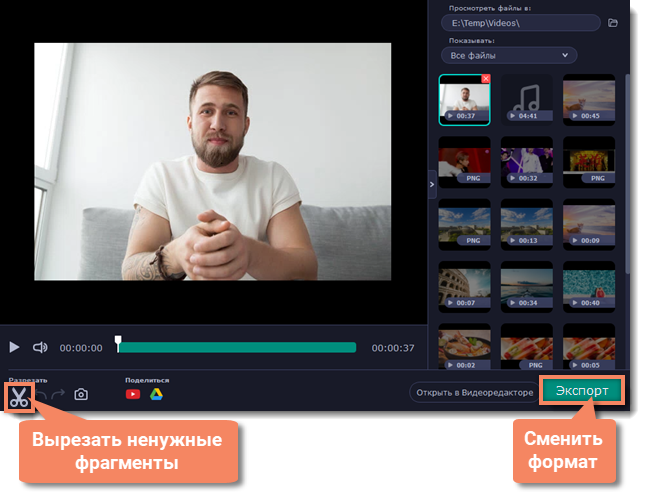Image resolution: width=645 pixels, height=492 pixels.
Task: Share video to YouTube
Action: (133, 394)
